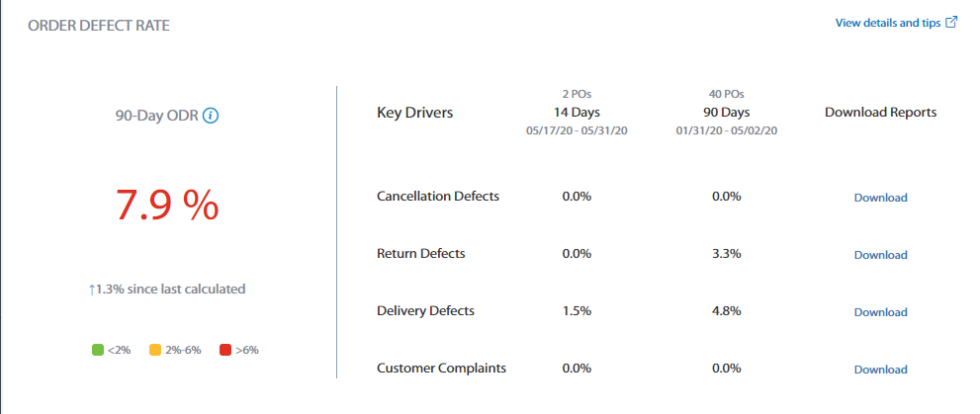This screenshot has width=980, height=414.
Task: Select the 90 Days column header
Action: tap(726, 113)
